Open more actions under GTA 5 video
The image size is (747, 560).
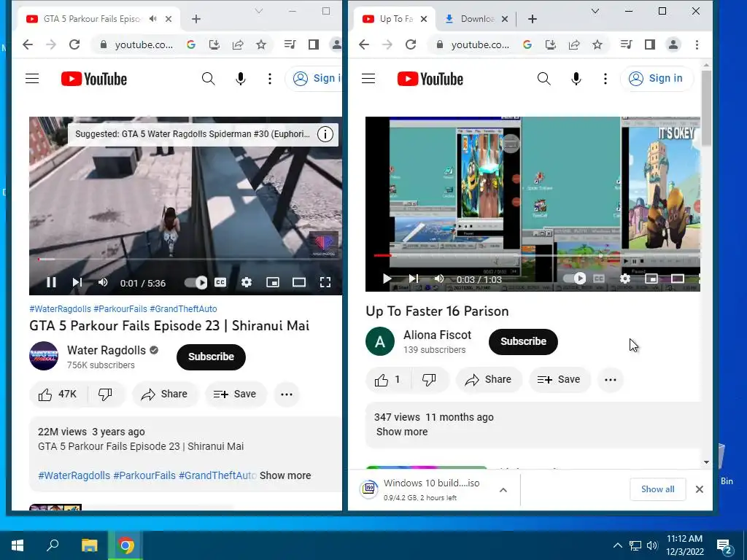(286, 394)
